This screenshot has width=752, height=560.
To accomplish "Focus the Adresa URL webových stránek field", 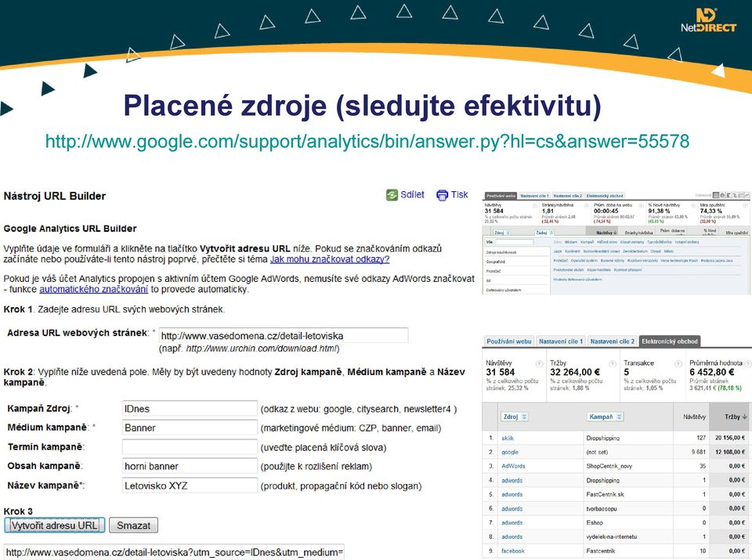I will coord(284,336).
